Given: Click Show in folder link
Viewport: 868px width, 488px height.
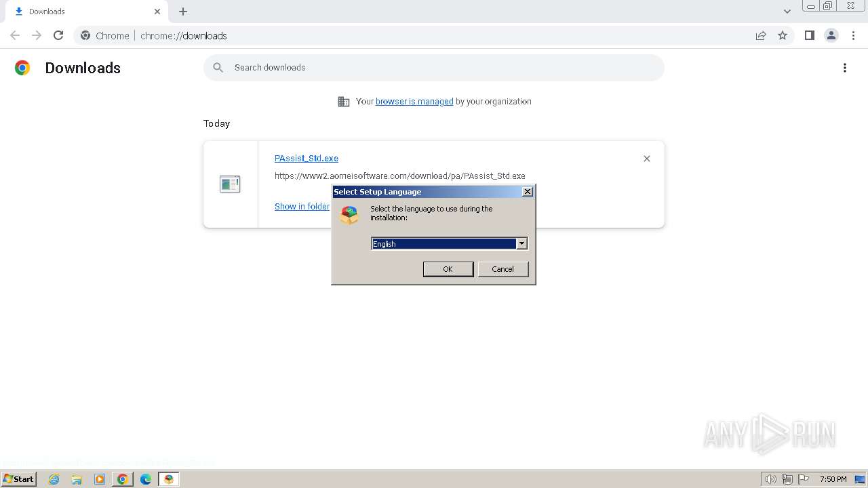Looking at the screenshot, I should (302, 206).
